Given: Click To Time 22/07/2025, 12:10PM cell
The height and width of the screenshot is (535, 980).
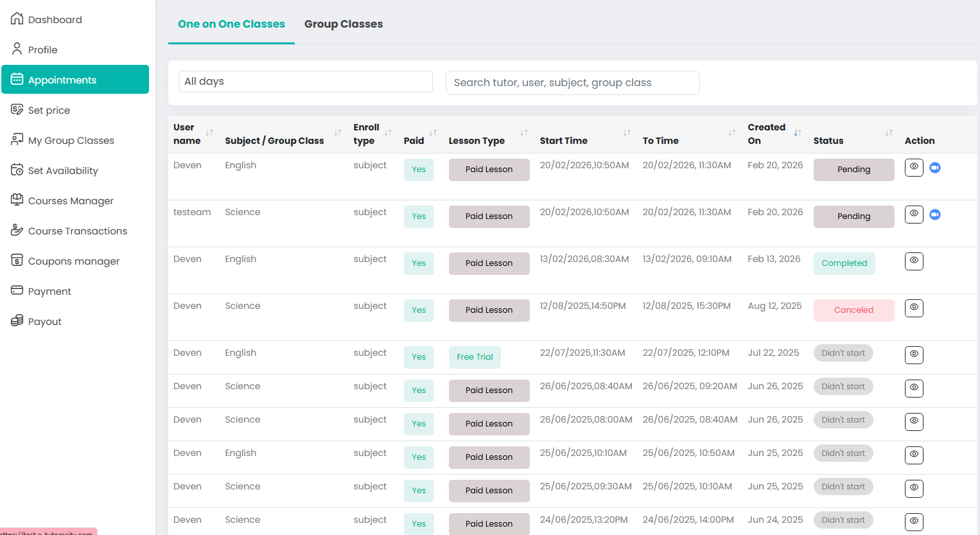Looking at the screenshot, I should pos(686,353).
